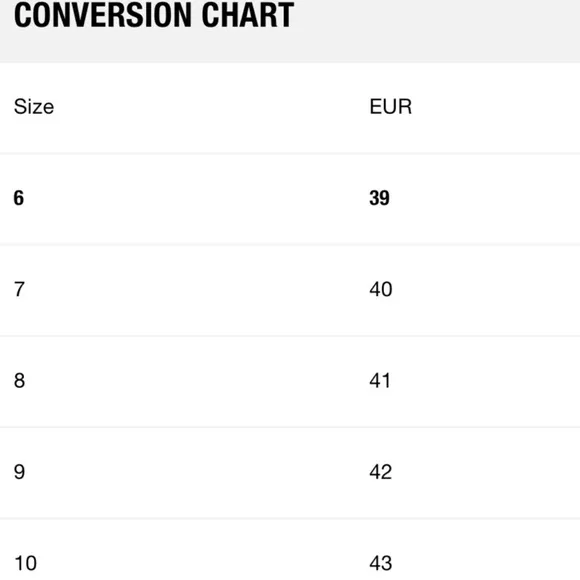Choose size 6 in the chart

point(19,198)
